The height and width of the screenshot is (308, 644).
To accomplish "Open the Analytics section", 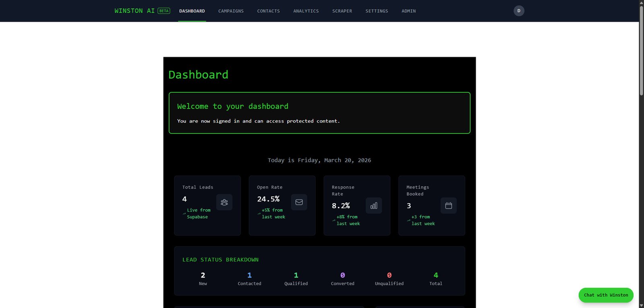I will [x=306, y=11].
